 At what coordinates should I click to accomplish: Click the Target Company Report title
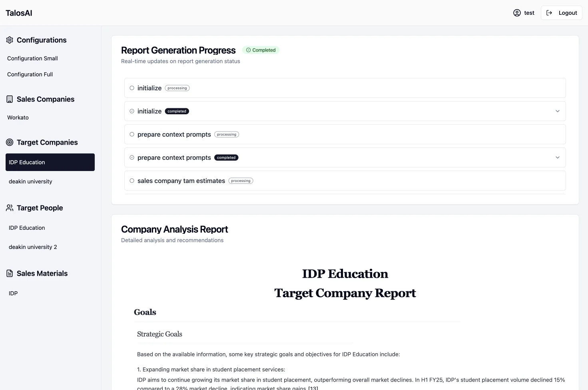point(345,293)
